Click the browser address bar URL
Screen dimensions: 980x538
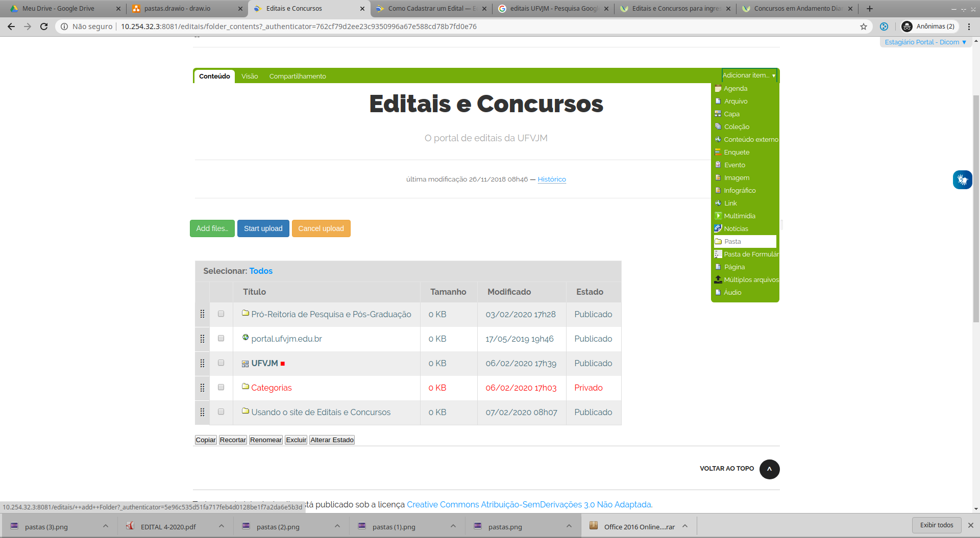click(299, 27)
